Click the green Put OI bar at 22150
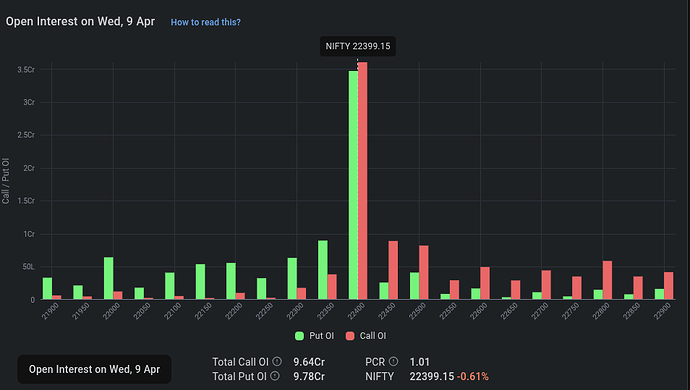690x390 pixels. 200,282
